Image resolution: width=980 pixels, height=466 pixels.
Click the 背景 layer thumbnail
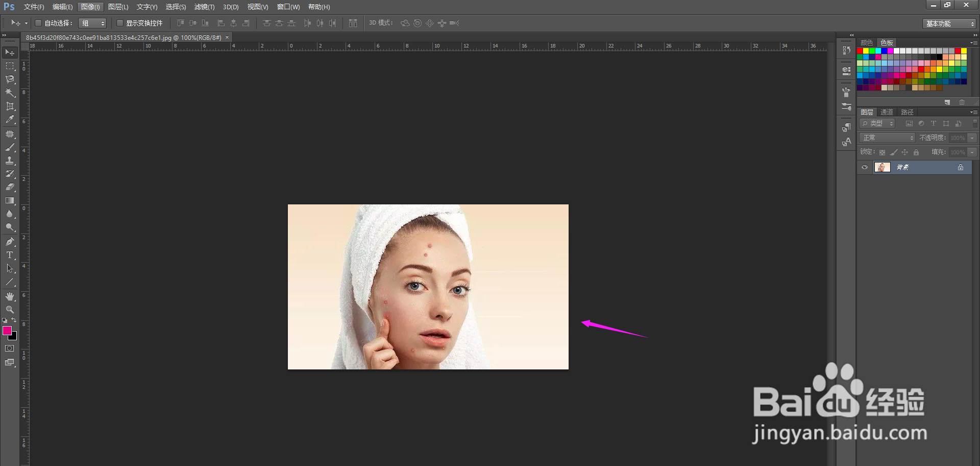pyautogui.click(x=883, y=167)
